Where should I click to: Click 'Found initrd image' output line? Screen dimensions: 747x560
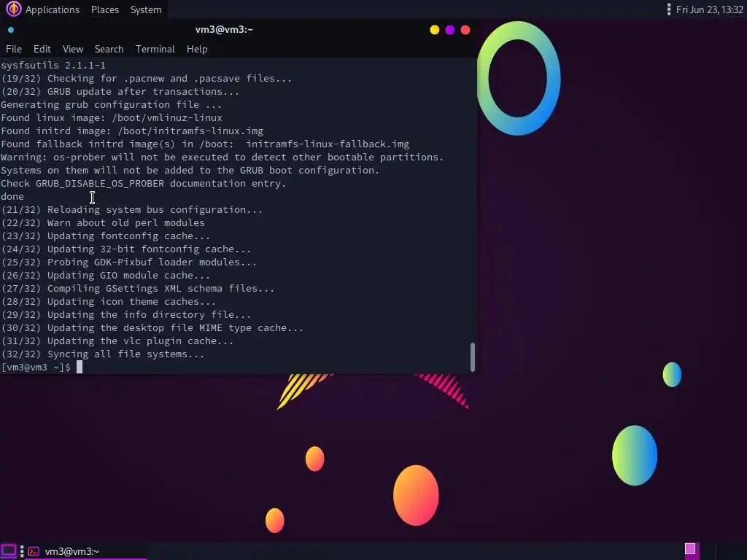[x=132, y=131]
